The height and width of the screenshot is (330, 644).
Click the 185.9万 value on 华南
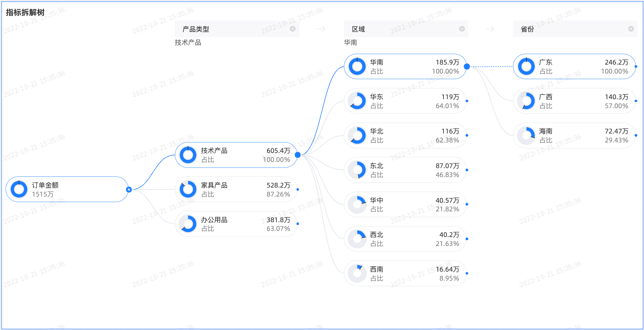coord(447,62)
